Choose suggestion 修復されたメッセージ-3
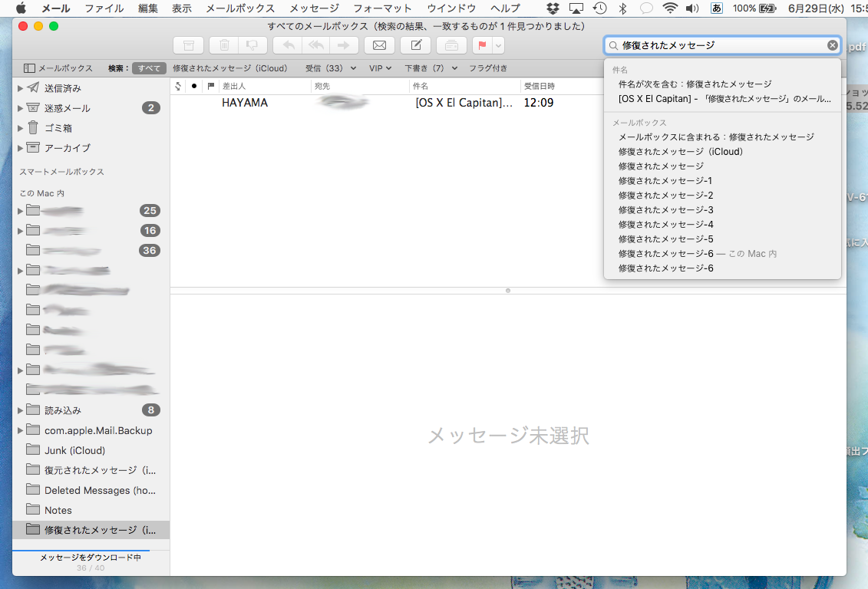This screenshot has width=868, height=589. (x=722, y=209)
